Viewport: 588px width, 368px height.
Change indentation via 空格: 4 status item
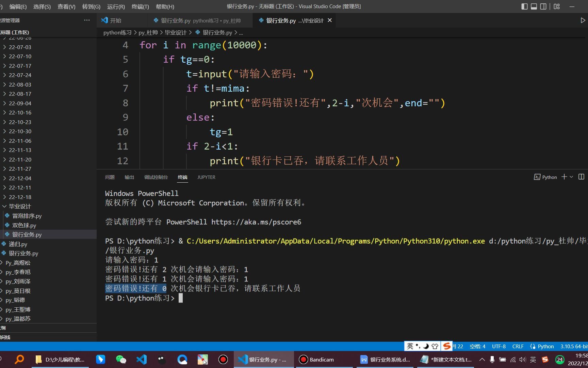point(477,346)
